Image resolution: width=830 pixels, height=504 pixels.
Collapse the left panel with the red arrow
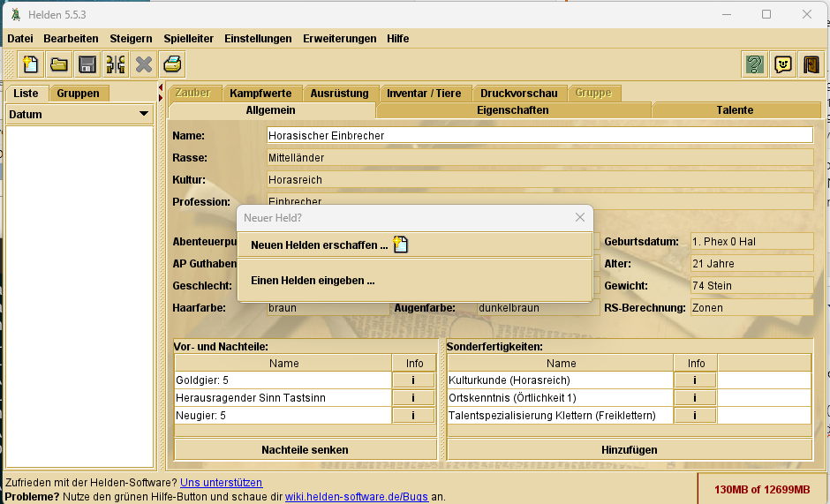(161, 87)
